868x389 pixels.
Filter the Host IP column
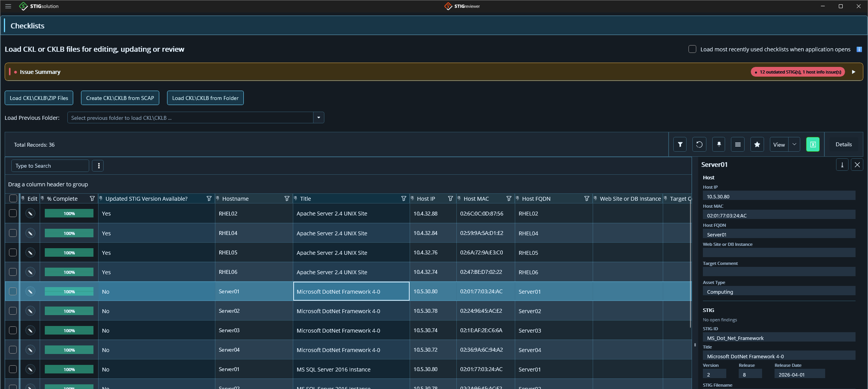[451, 198]
